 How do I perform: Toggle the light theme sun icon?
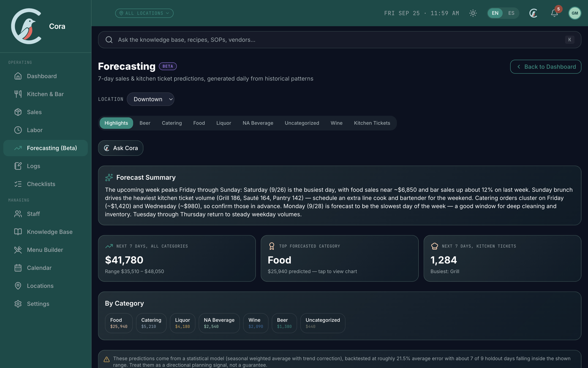473,13
